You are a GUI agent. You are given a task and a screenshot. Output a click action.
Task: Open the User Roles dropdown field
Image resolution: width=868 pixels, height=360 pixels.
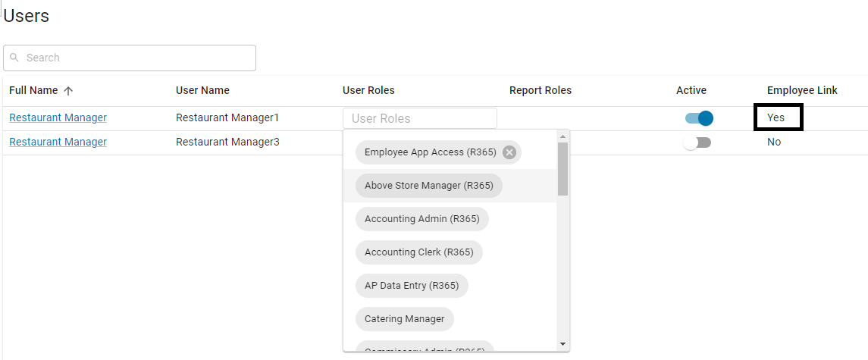point(419,118)
